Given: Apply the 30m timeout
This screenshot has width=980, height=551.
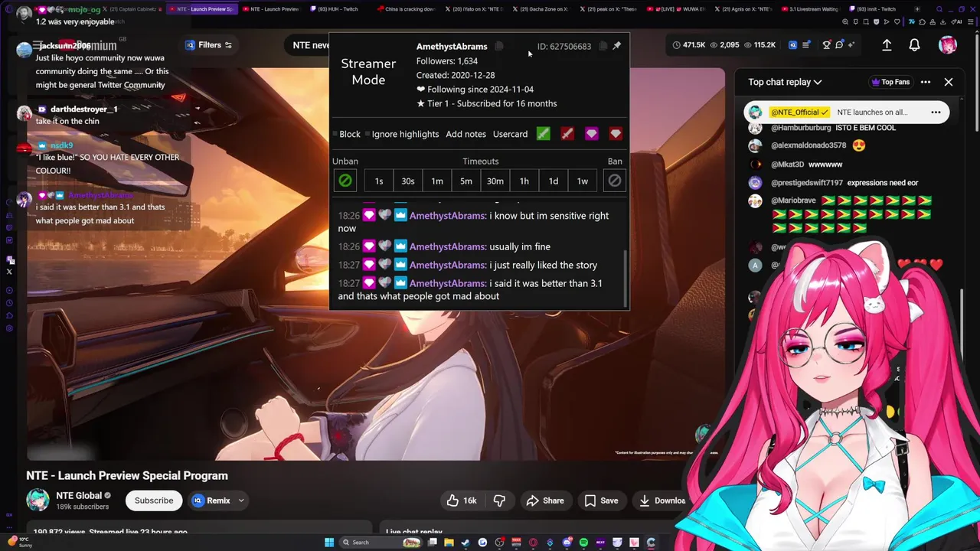Looking at the screenshot, I should pyautogui.click(x=495, y=181).
